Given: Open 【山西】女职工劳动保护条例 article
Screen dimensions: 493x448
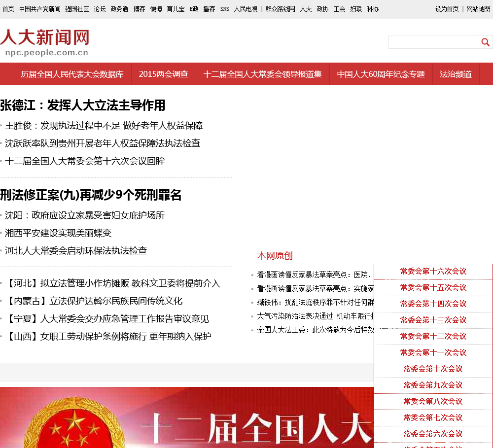Looking at the screenshot, I should (x=108, y=337).
